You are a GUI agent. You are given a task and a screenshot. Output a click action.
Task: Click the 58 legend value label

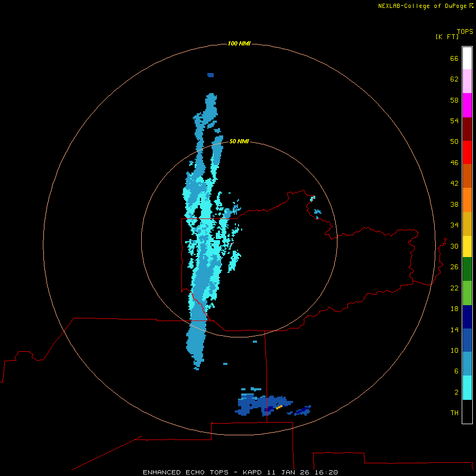[454, 100]
